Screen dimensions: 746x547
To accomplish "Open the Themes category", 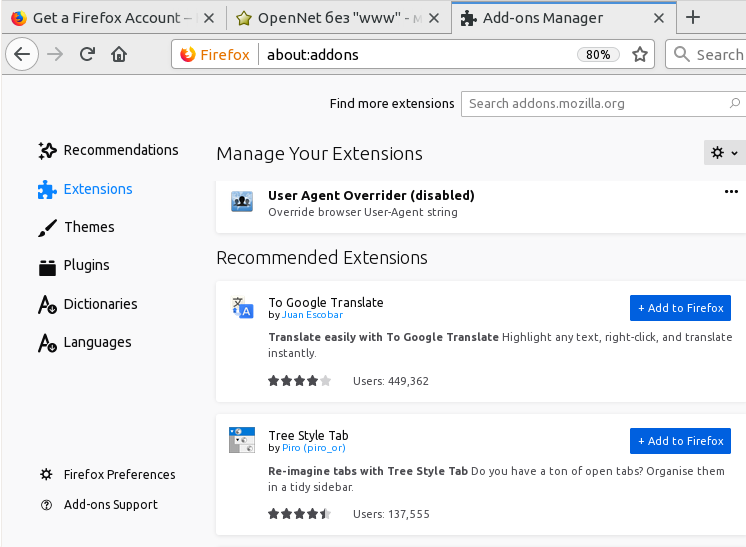I will [76, 227].
